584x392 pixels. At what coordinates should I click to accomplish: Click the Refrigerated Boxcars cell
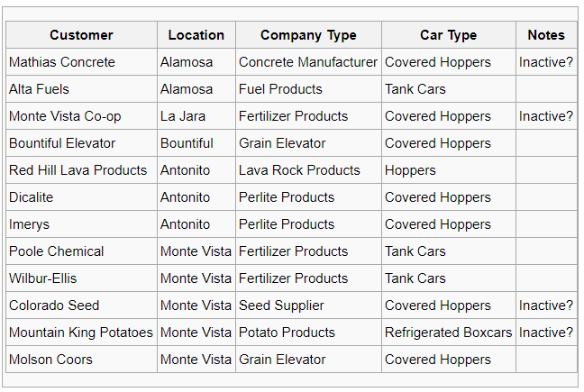pos(449,333)
